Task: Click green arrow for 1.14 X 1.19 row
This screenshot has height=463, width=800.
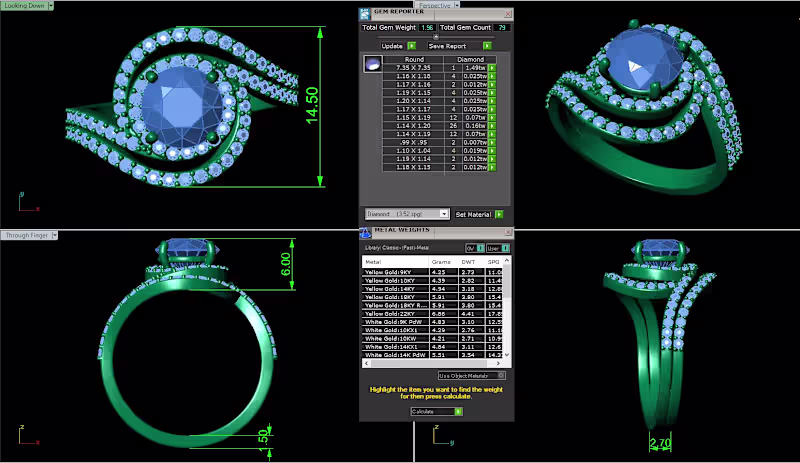Action: pyautogui.click(x=492, y=134)
